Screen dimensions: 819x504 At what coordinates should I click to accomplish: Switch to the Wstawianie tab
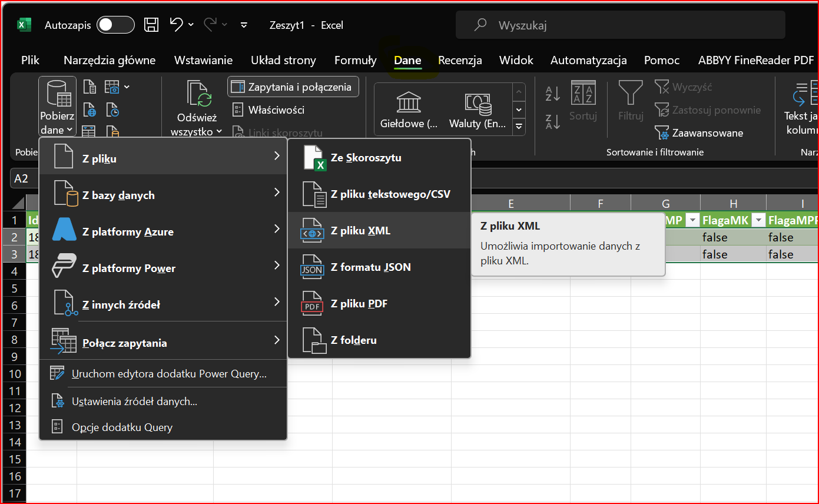(203, 60)
